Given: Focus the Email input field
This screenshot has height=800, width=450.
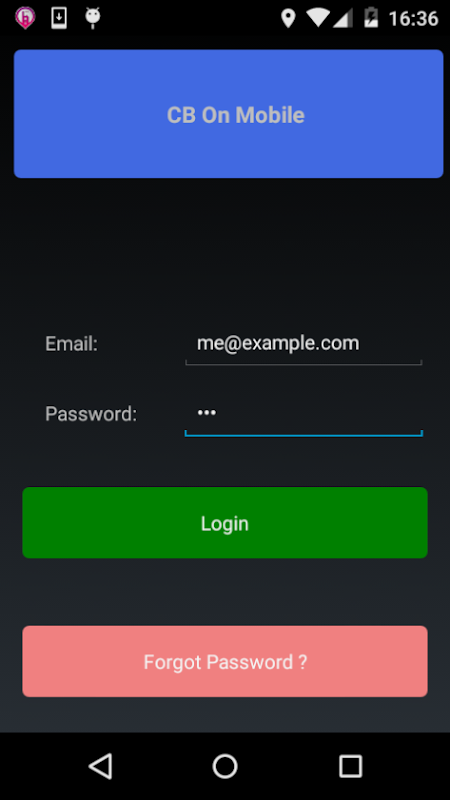Looking at the screenshot, I should (304, 345).
